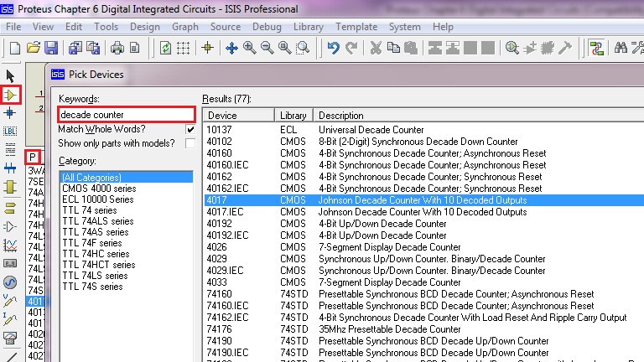
Task: Toggle the grid display icon
Action: pos(183,48)
